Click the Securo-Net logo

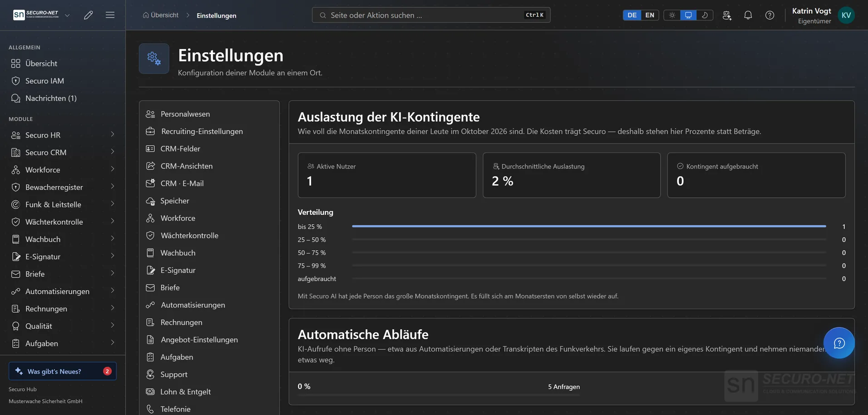click(x=36, y=15)
